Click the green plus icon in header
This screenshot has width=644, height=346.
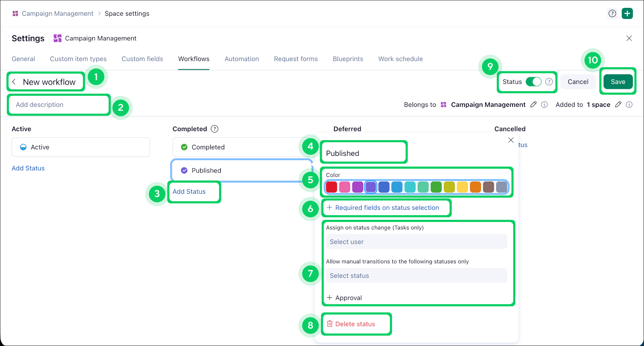627,14
